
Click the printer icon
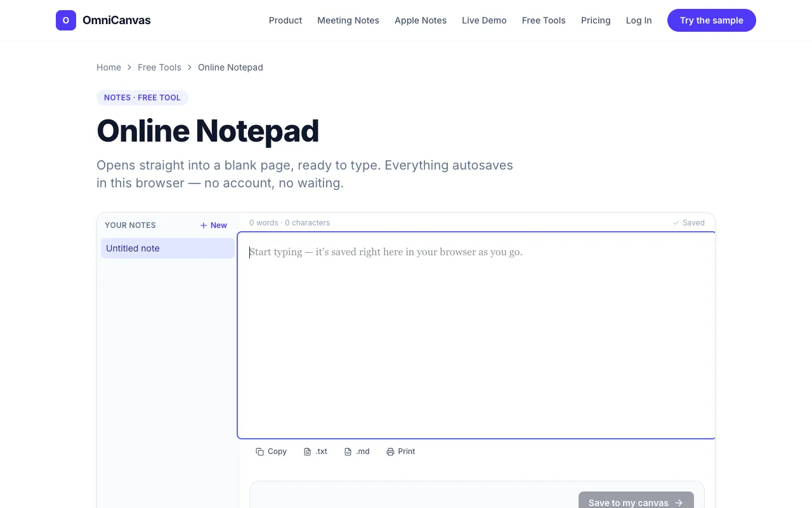(x=390, y=451)
